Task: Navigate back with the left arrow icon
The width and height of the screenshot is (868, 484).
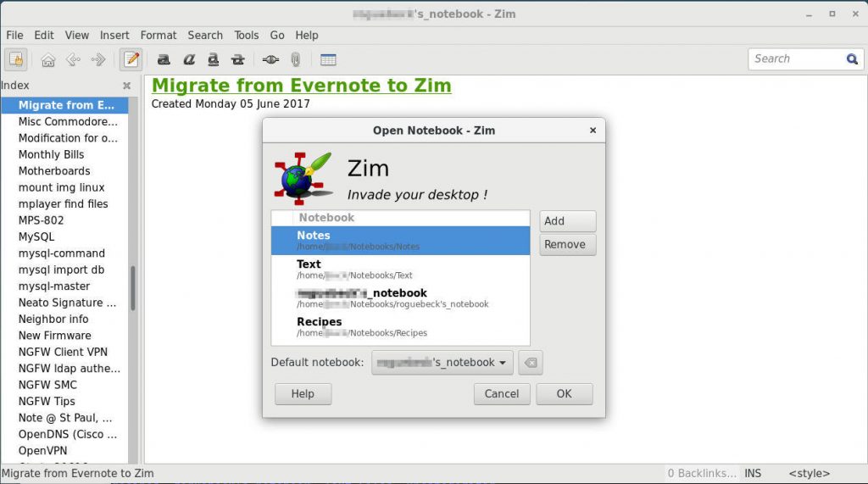Action: 73,59
